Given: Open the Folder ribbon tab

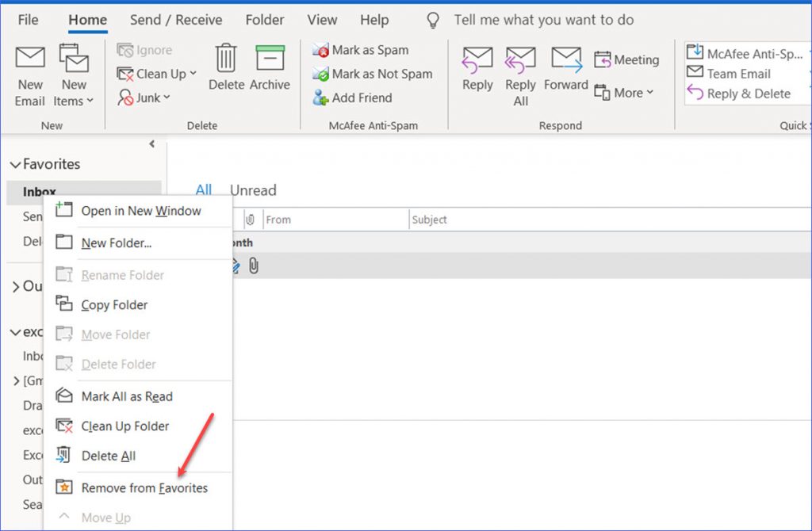Looking at the screenshot, I should [x=264, y=20].
